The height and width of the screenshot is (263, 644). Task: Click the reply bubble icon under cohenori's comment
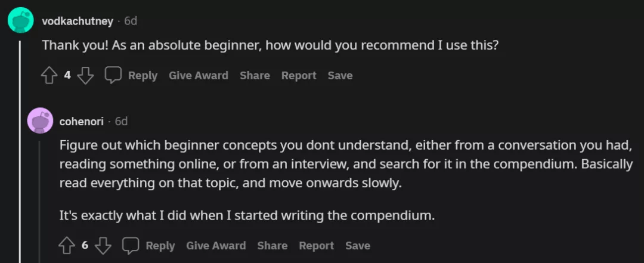pyautogui.click(x=131, y=245)
